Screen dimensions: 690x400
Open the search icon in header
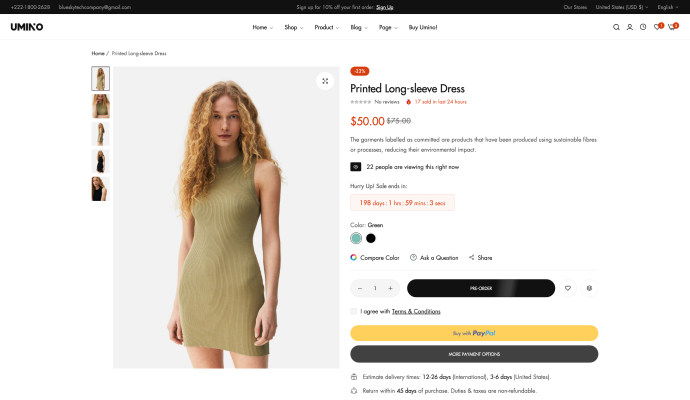tap(616, 27)
